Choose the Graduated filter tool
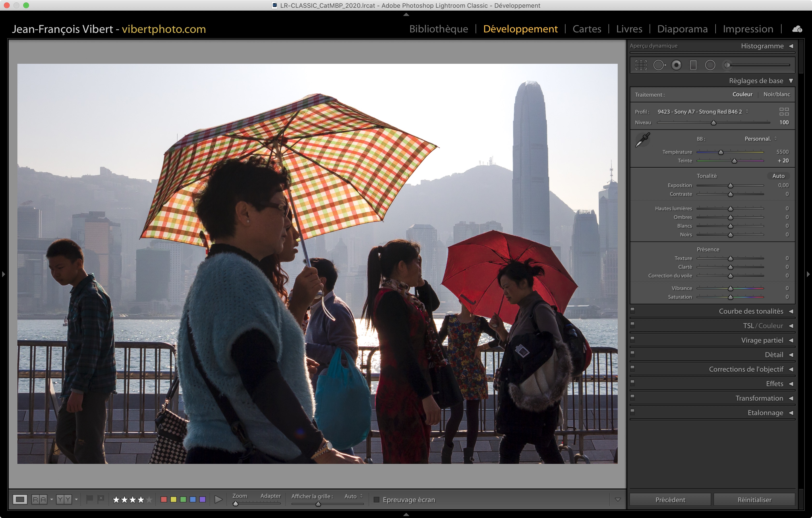Screen dimensions: 812x518 click(x=693, y=65)
